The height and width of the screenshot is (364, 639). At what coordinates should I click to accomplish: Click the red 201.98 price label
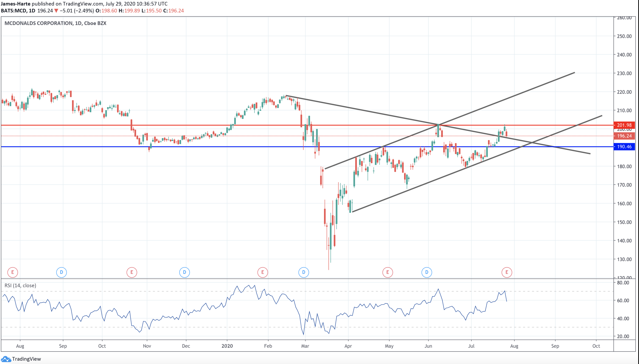(624, 125)
